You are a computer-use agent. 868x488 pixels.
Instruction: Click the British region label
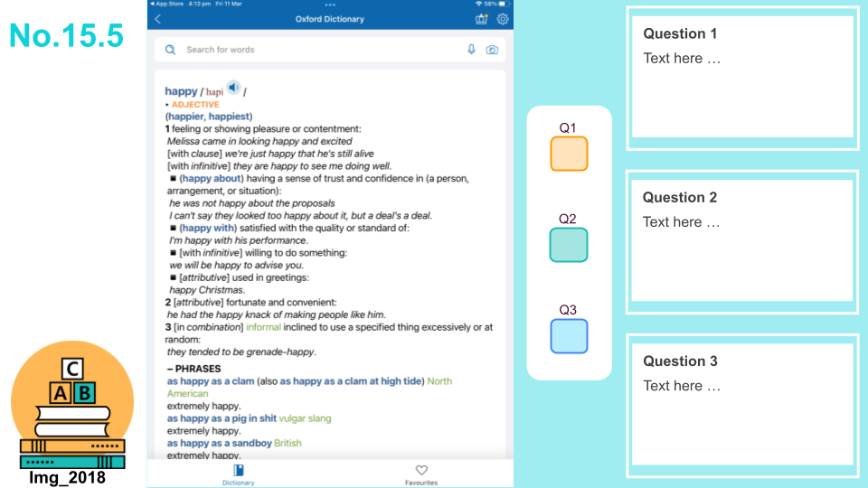pyautogui.click(x=288, y=443)
